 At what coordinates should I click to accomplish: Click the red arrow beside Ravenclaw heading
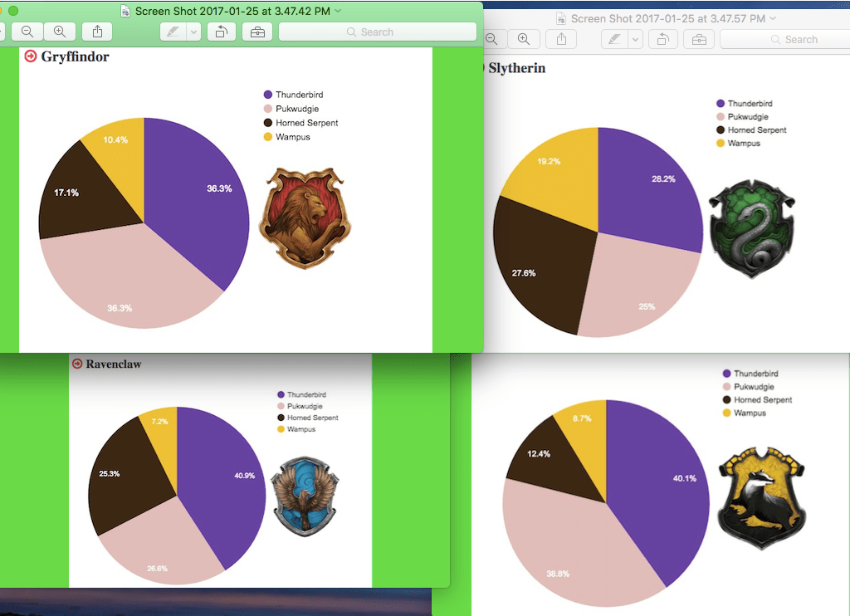77,364
